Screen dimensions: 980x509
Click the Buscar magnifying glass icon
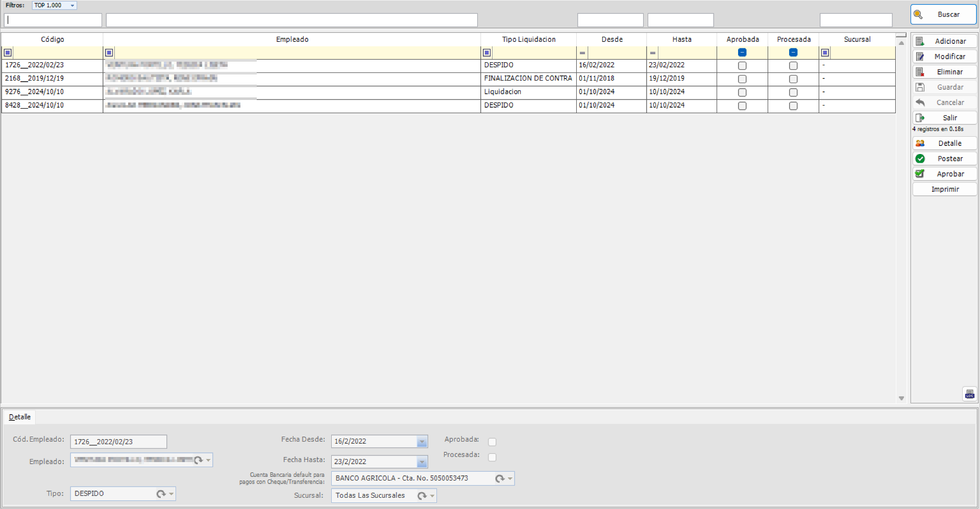point(919,14)
